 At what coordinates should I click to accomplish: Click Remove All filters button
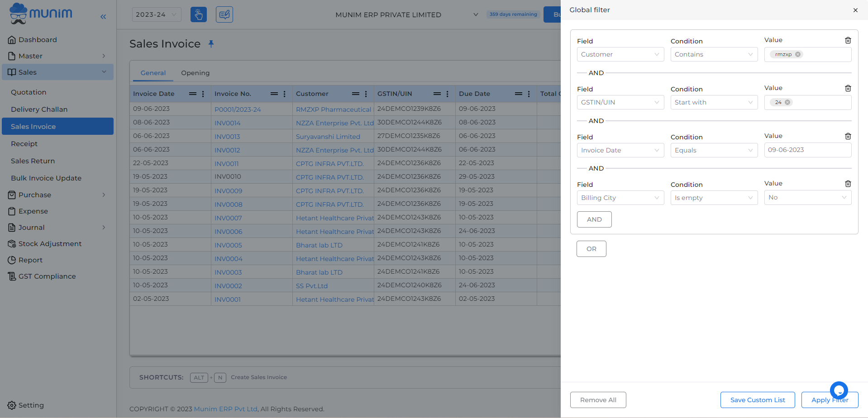point(598,400)
